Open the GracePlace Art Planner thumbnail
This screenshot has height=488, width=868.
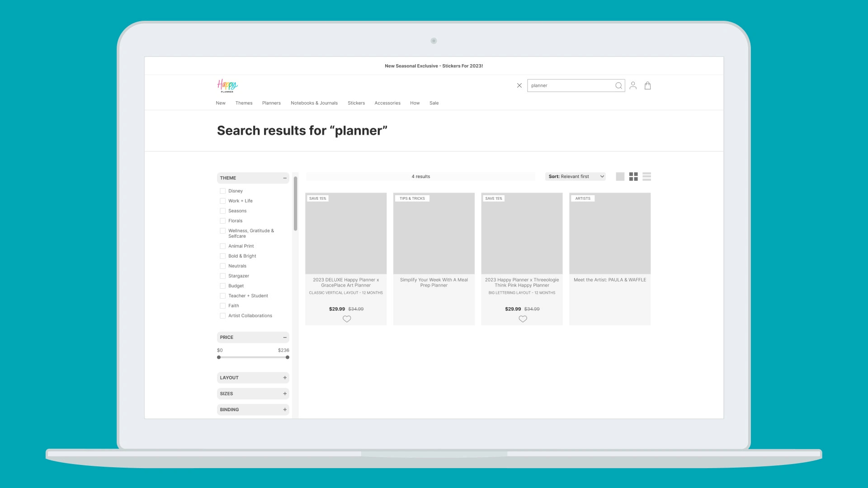pos(346,233)
